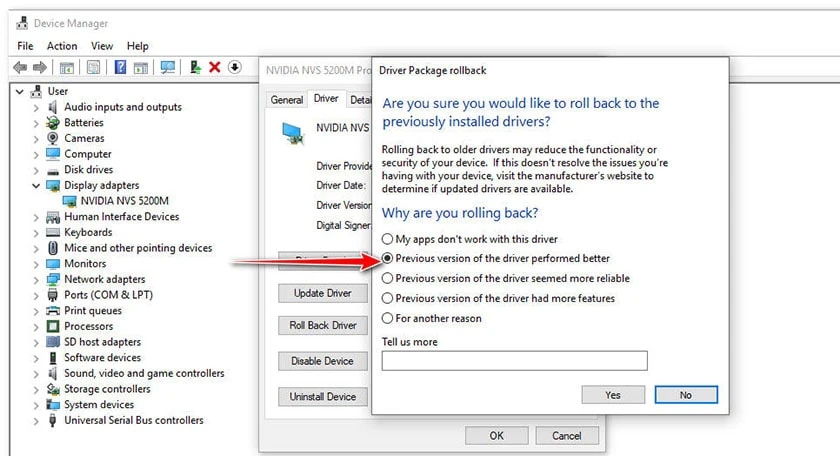Click the Batteries icon in tree
The width and height of the screenshot is (840, 456).
[52, 123]
